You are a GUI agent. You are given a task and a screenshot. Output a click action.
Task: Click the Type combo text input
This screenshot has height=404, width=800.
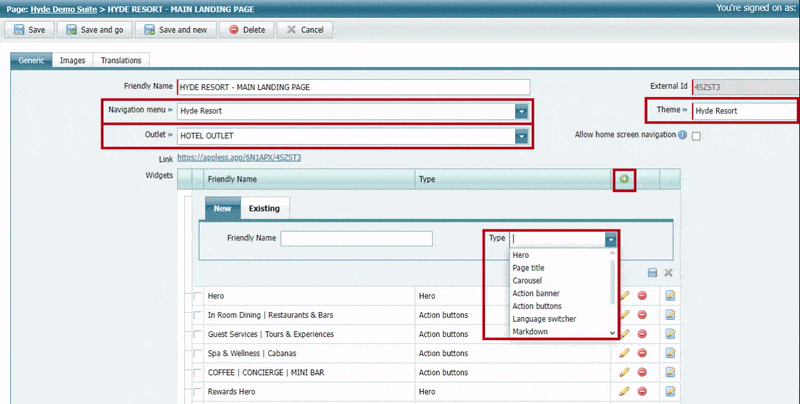(558, 239)
